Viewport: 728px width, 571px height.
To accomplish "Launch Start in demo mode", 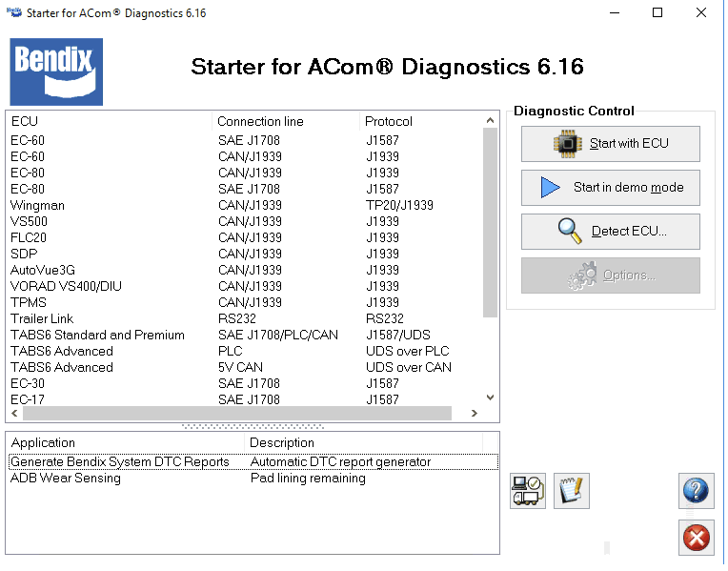I will point(610,188).
